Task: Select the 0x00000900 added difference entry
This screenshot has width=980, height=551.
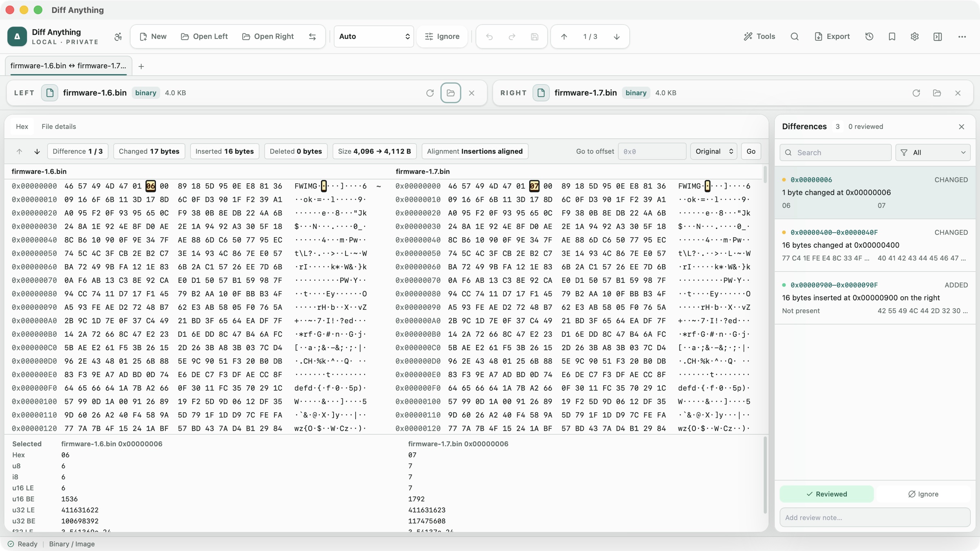Action: coord(875,298)
